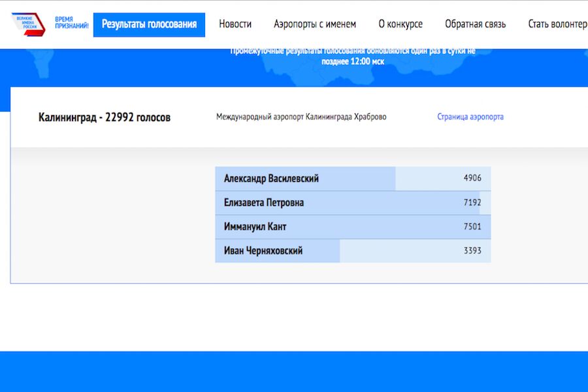Go to the Новости menu item
The width and height of the screenshot is (588, 392).
click(235, 24)
